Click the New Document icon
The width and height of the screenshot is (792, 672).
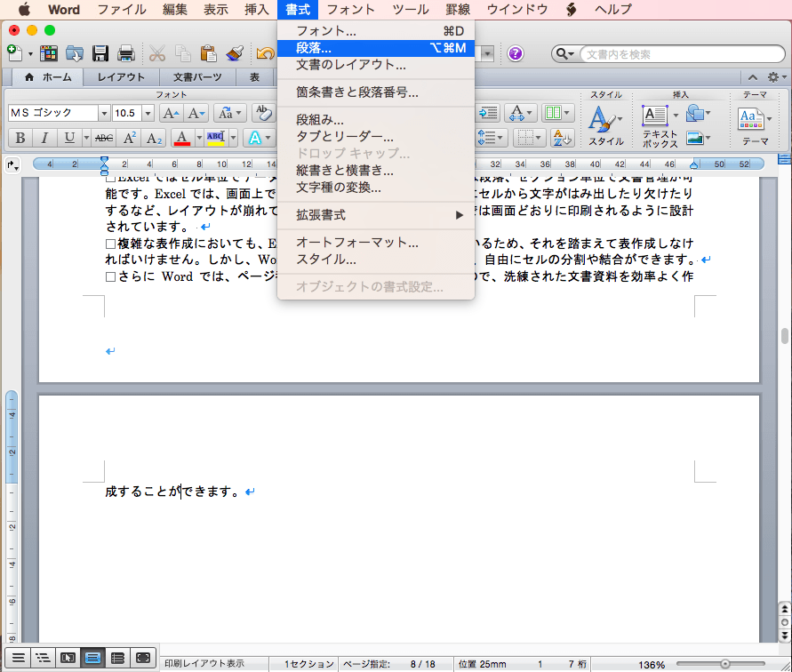point(14,53)
